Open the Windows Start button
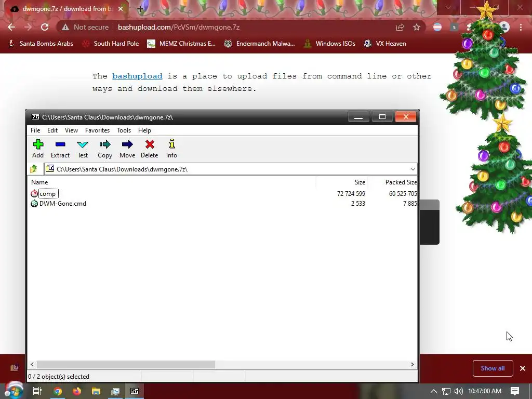Screen dimensions: 532x399 click(14, 391)
